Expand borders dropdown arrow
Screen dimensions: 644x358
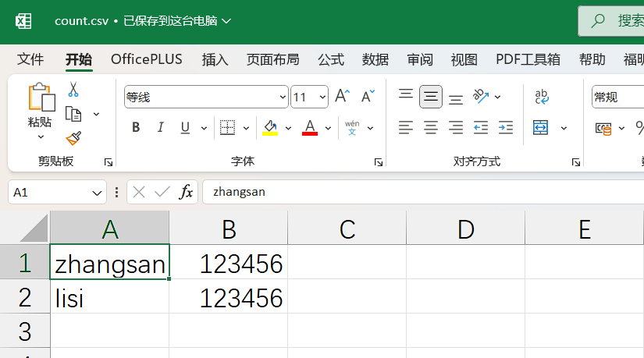click(x=246, y=128)
